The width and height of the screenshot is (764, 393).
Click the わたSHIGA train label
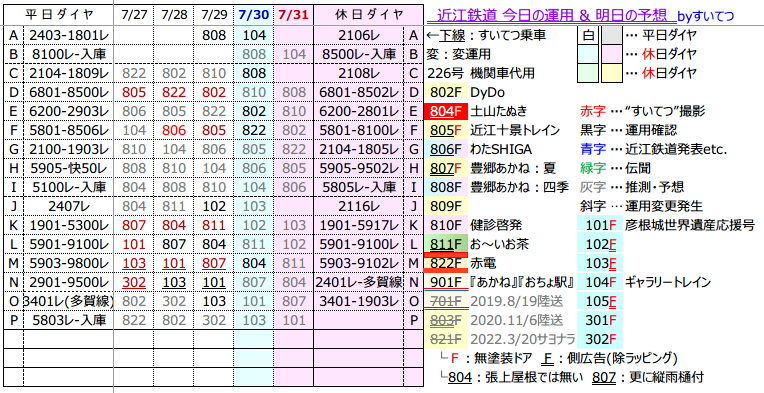pyautogui.click(x=501, y=149)
